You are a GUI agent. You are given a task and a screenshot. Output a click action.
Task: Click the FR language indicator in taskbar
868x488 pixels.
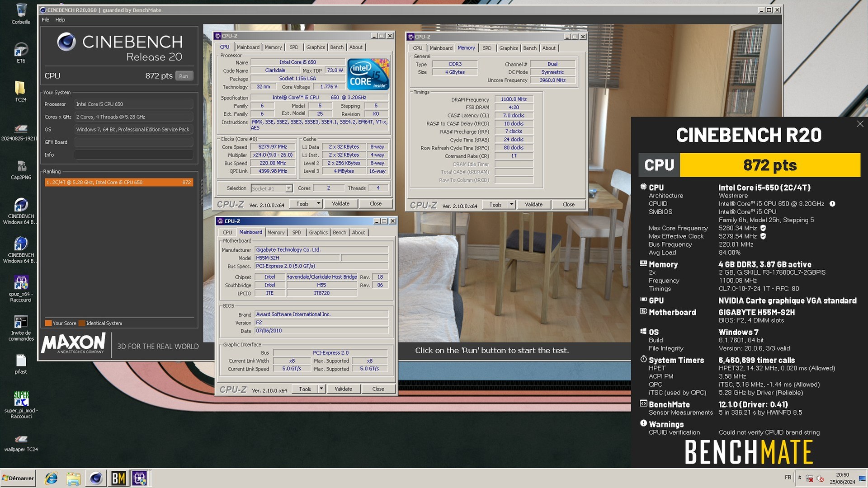pos(788,478)
